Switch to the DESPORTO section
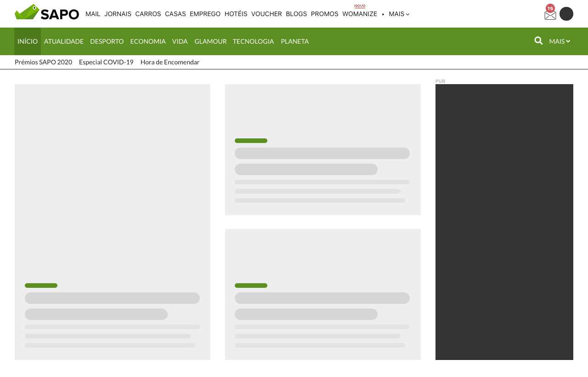 (x=107, y=41)
